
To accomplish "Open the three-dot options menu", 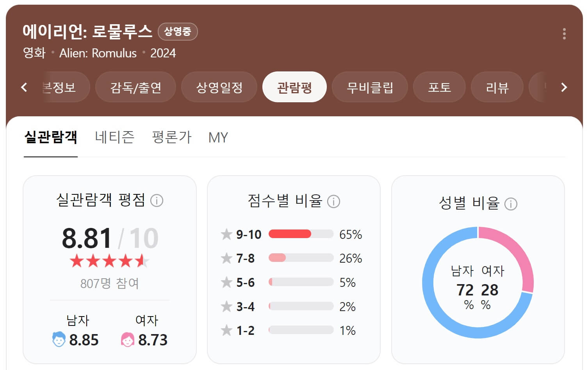I will pyautogui.click(x=564, y=35).
